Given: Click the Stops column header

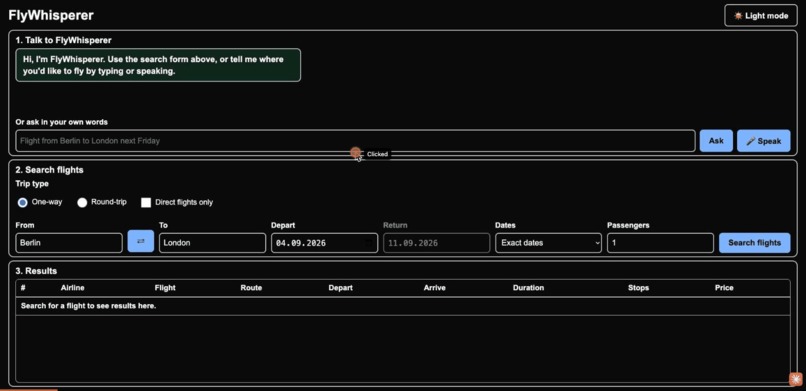Looking at the screenshot, I should (638, 288).
